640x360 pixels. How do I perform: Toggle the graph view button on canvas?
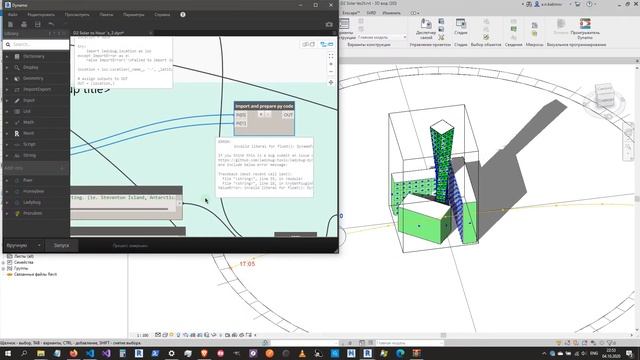[x=327, y=44]
